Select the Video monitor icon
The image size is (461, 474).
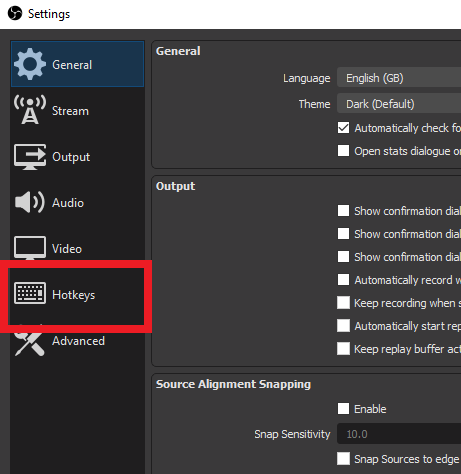30,248
